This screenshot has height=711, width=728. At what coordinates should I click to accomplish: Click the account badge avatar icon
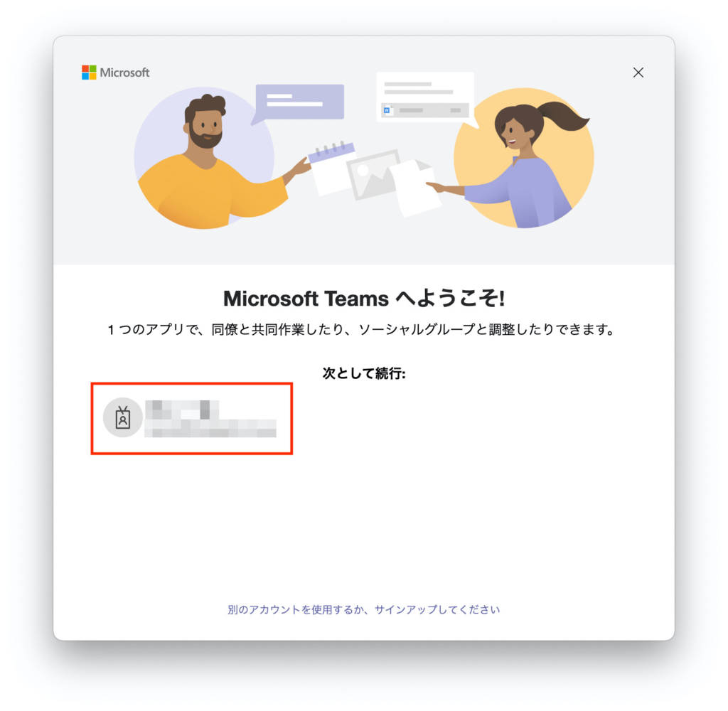point(122,417)
